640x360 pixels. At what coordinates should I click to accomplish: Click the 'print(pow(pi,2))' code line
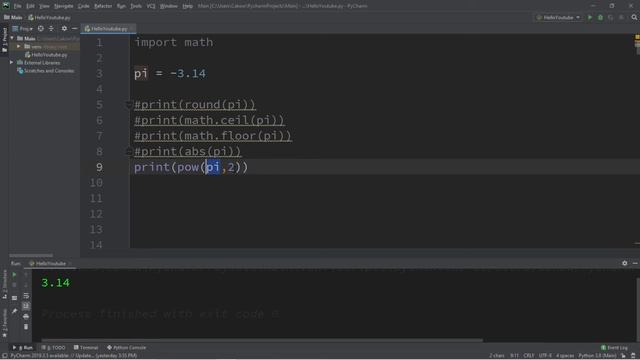[191, 167]
